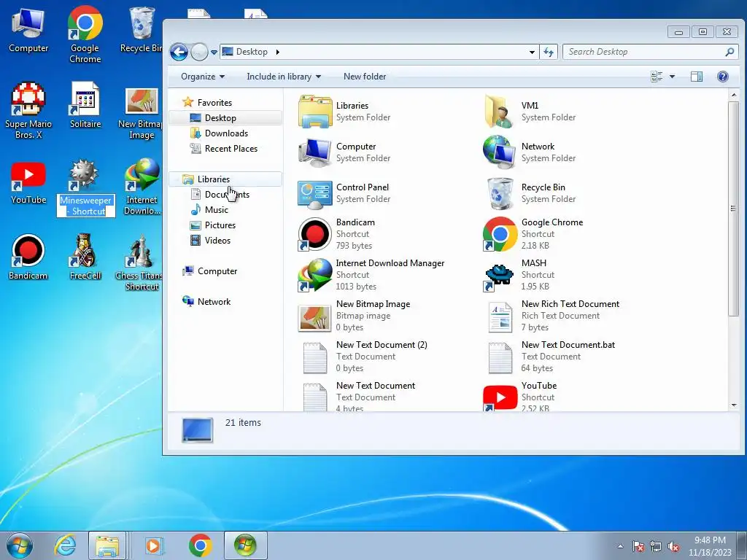Click the Back navigation arrow
Image resolution: width=747 pixels, height=560 pixels.
[x=179, y=52]
